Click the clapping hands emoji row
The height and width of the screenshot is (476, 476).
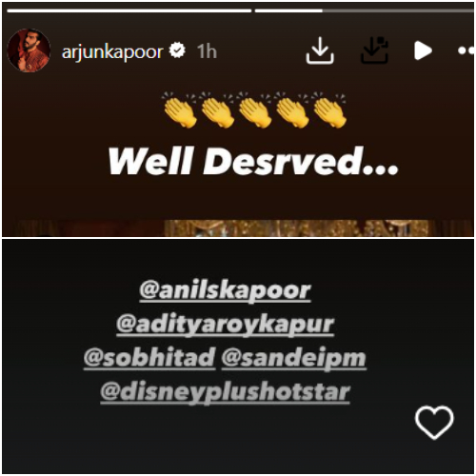(255, 110)
